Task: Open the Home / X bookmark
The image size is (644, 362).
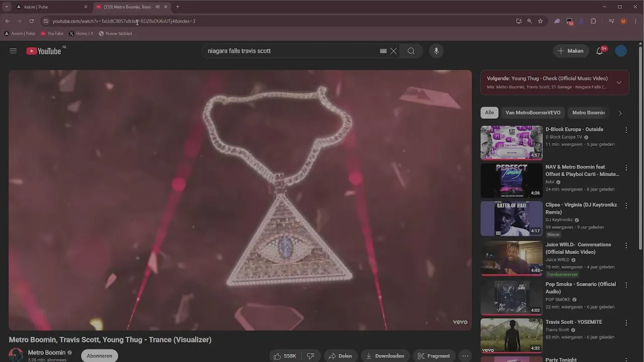Action: click(x=81, y=34)
